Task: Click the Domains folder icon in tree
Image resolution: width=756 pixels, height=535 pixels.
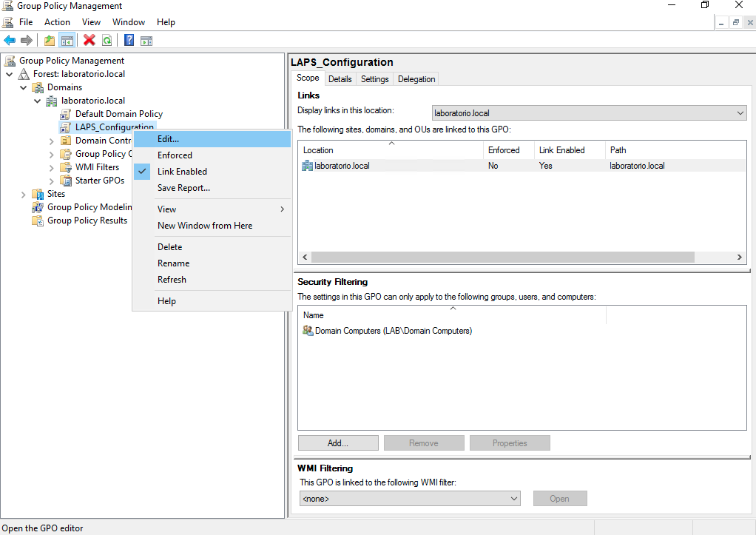Action: (x=38, y=88)
